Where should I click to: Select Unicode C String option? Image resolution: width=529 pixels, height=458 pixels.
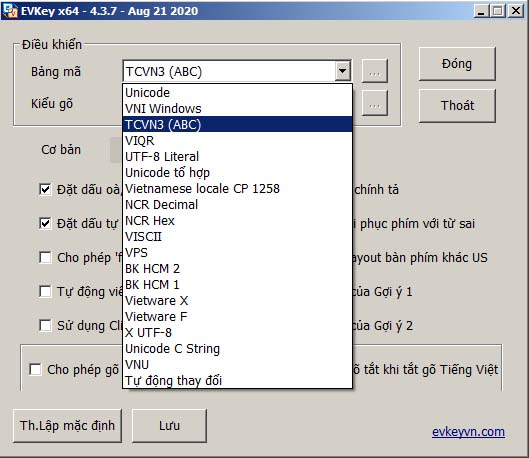click(x=238, y=349)
